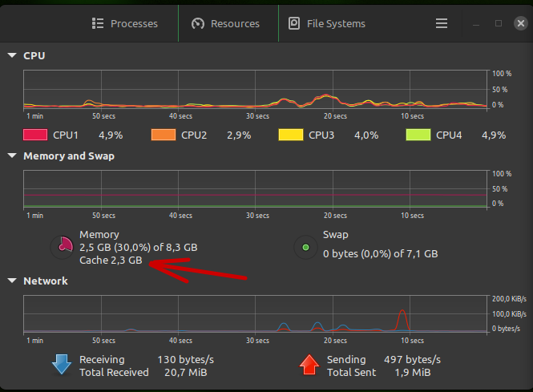Change the CPU3 yellow color swatch

[291, 135]
